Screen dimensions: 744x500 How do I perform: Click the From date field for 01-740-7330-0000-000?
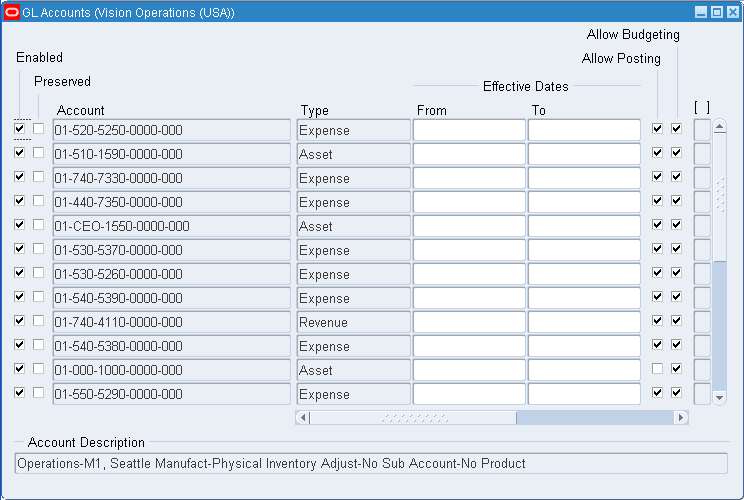469,178
